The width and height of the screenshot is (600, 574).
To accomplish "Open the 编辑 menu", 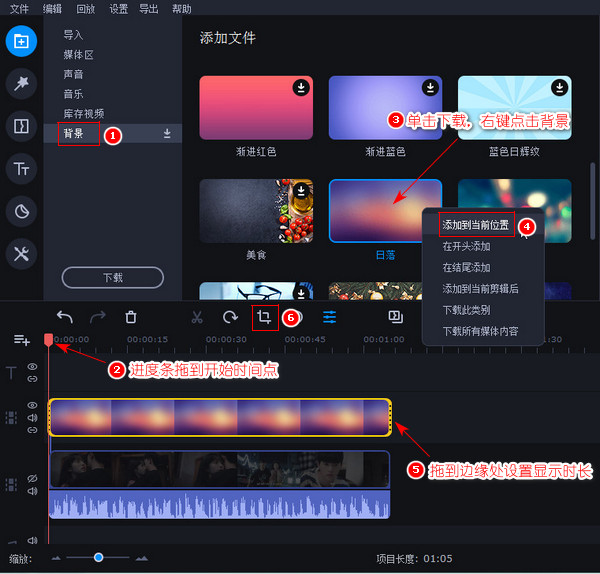I will [x=52, y=8].
